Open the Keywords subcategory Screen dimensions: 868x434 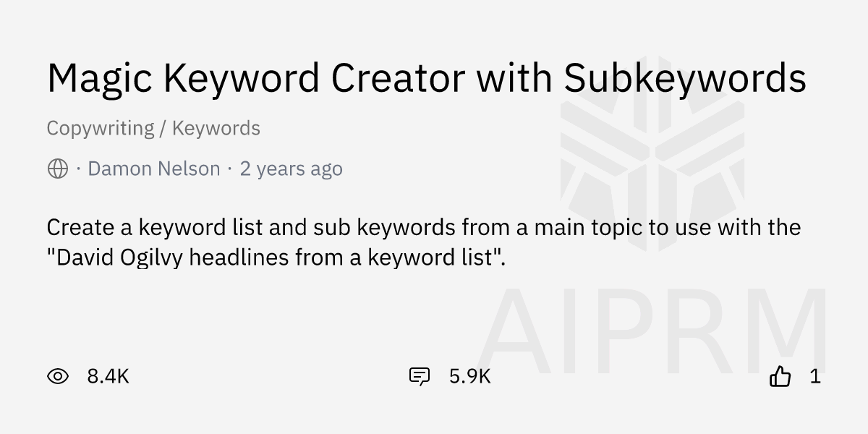point(216,129)
